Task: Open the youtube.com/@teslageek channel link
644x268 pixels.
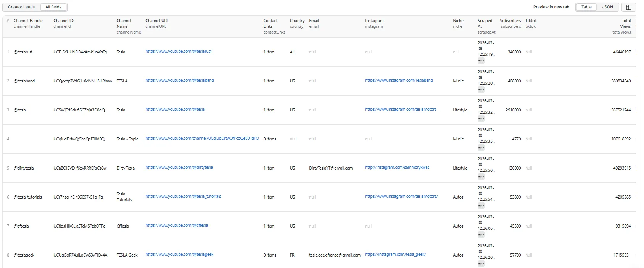Action: [179, 254]
